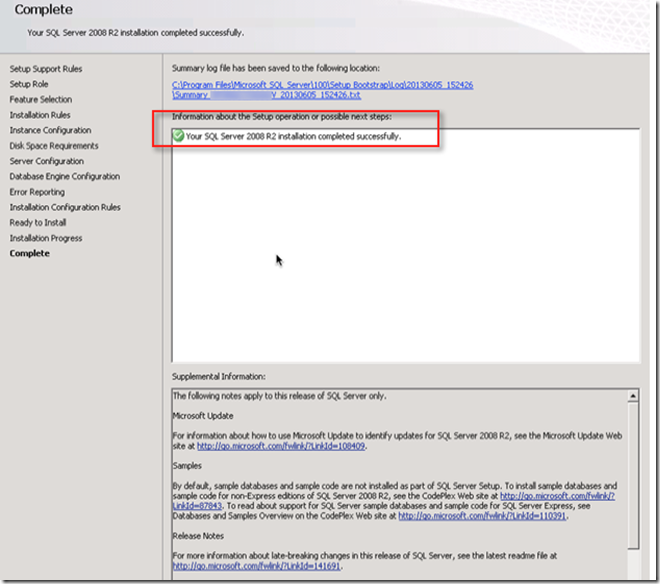Click the Samples heading text
Viewport: 660px width, 584px height.
[x=187, y=466]
